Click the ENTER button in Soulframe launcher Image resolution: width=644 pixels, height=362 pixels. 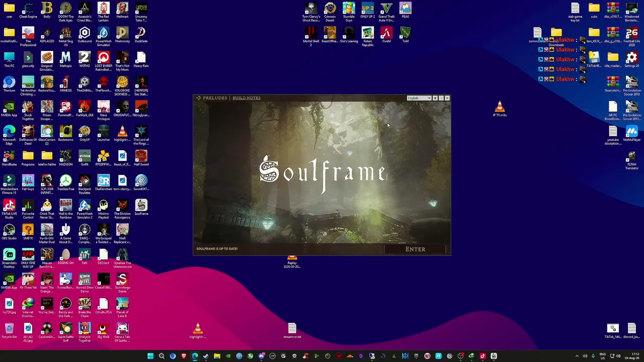coord(415,249)
